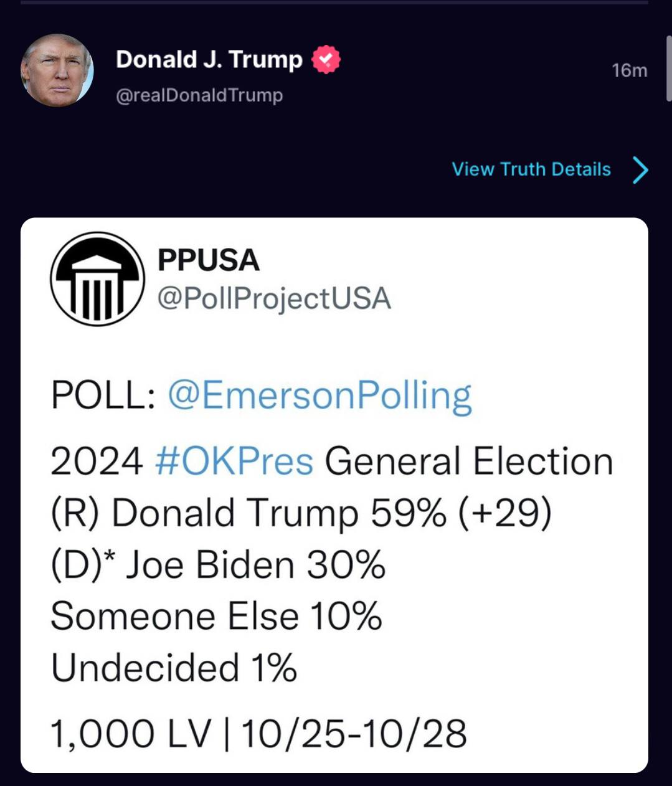The width and height of the screenshot is (672, 786).
Task: Open View Truth Details link
Action: coord(531,169)
